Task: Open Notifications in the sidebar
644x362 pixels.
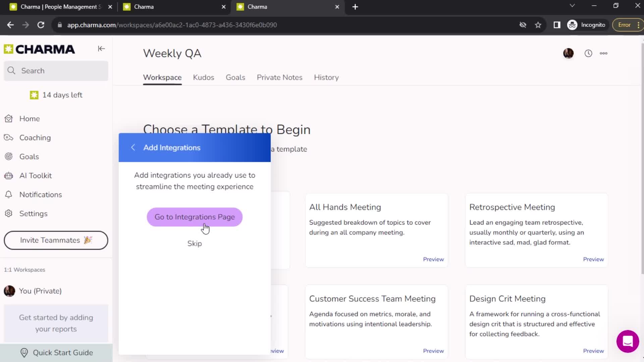Action: point(40,195)
